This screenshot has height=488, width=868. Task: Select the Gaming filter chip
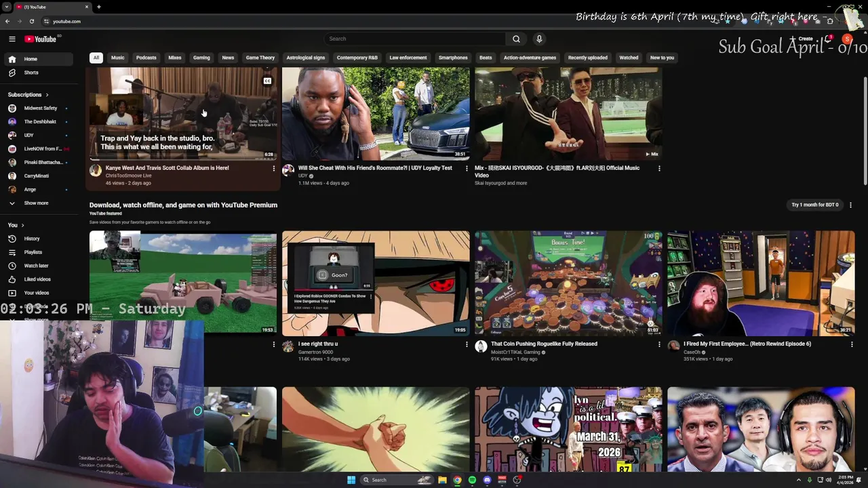[x=201, y=58]
